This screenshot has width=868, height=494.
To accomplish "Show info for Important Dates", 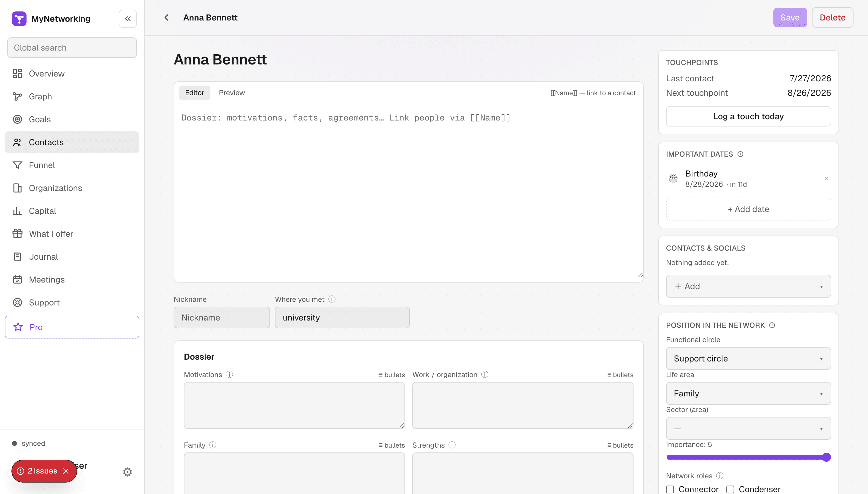I will [741, 154].
